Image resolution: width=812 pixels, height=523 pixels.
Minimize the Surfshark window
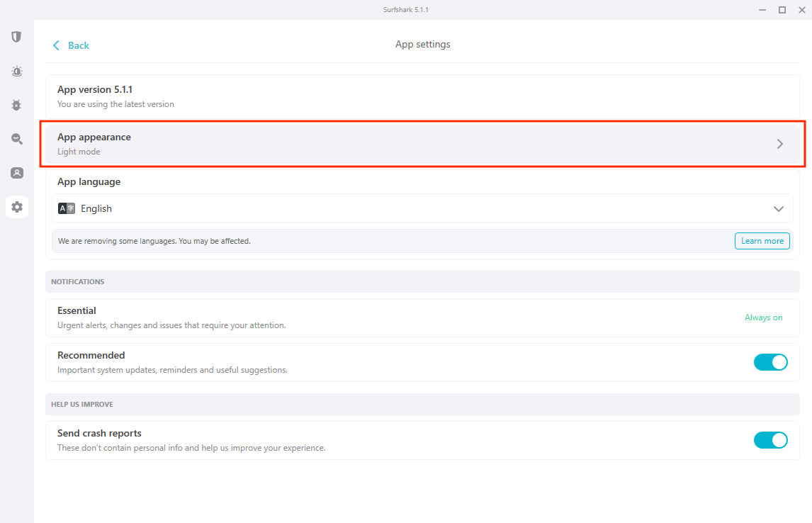[762, 10]
